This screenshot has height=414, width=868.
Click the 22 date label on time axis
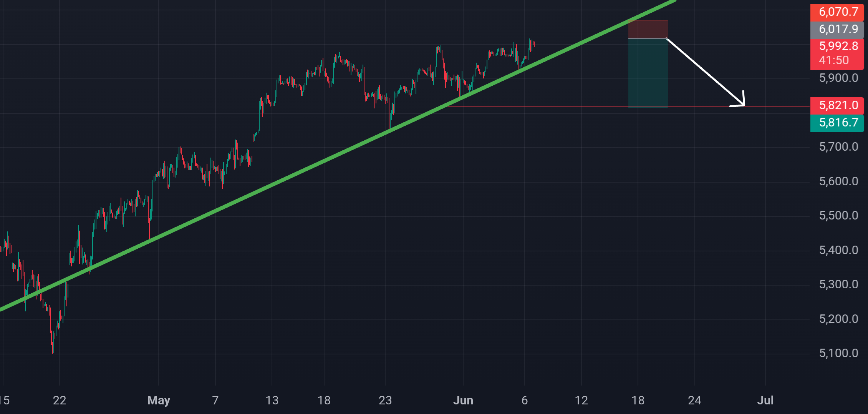point(60,401)
